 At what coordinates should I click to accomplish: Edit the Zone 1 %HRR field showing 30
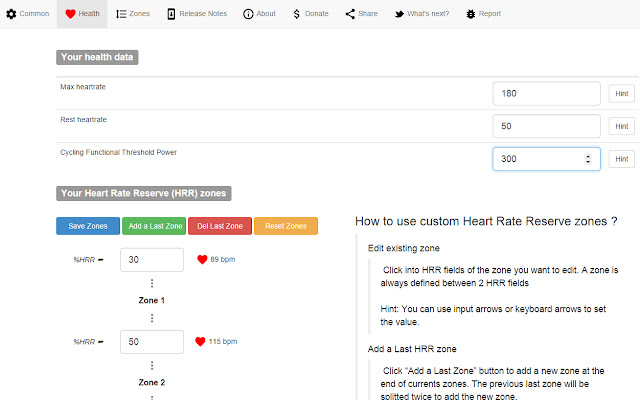point(151,260)
